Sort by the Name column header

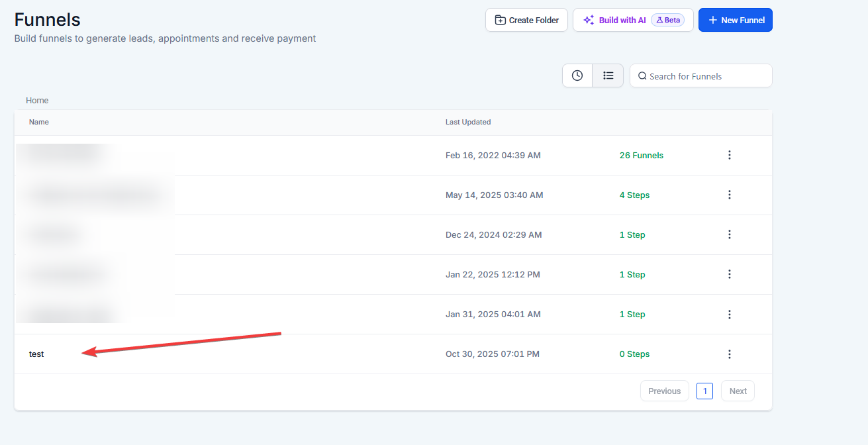pos(39,122)
